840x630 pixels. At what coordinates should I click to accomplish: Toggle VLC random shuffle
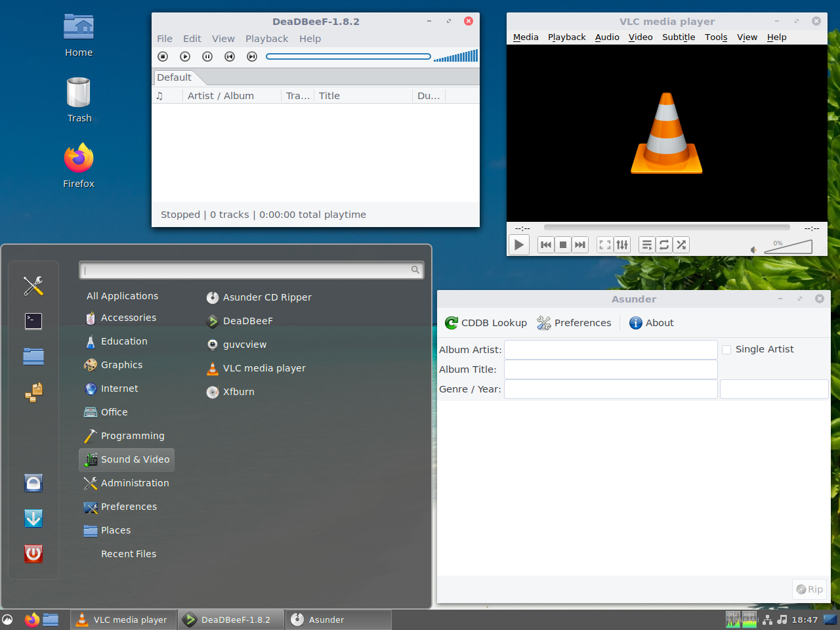click(x=681, y=245)
